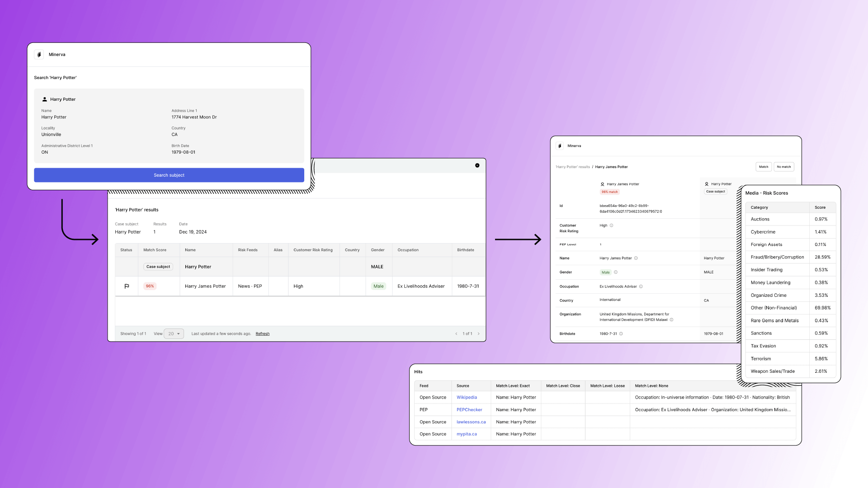Click the Customer Risk Rating column header

313,250
